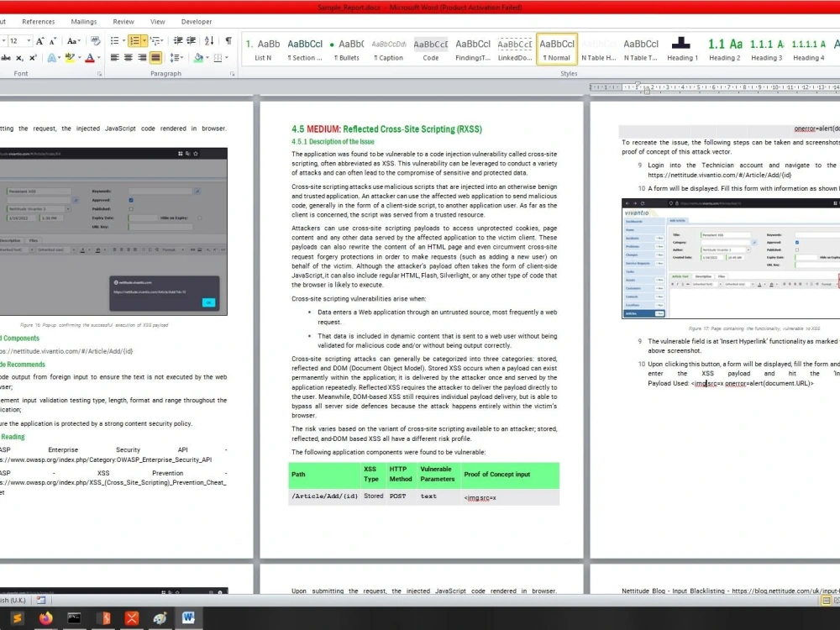Open Sublime Text from the taskbar

[x=17, y=618]
